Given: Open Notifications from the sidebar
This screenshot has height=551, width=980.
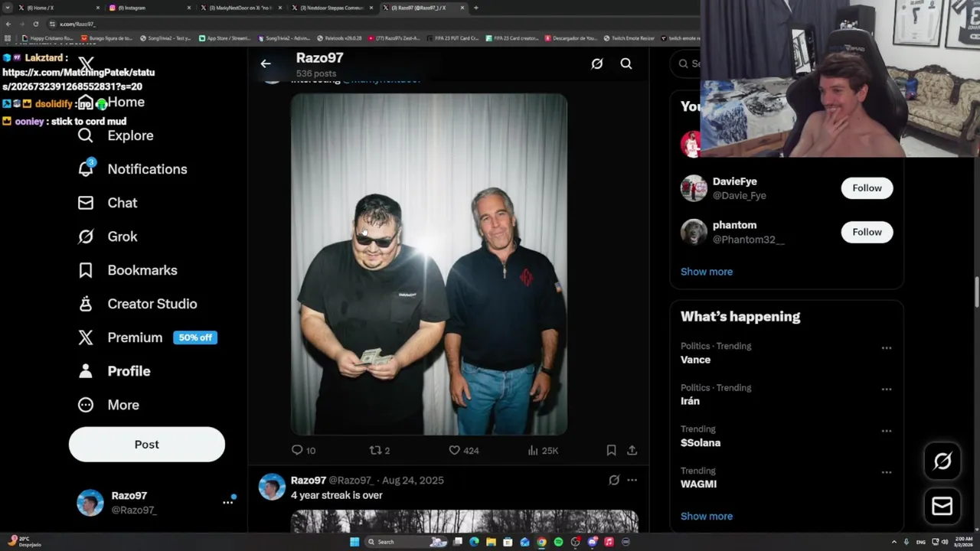Looking at the screenshot, I should click(x=132, y=169).
